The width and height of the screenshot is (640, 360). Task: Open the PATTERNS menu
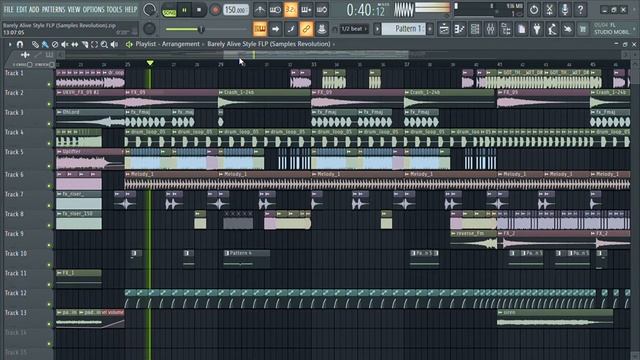53,9
